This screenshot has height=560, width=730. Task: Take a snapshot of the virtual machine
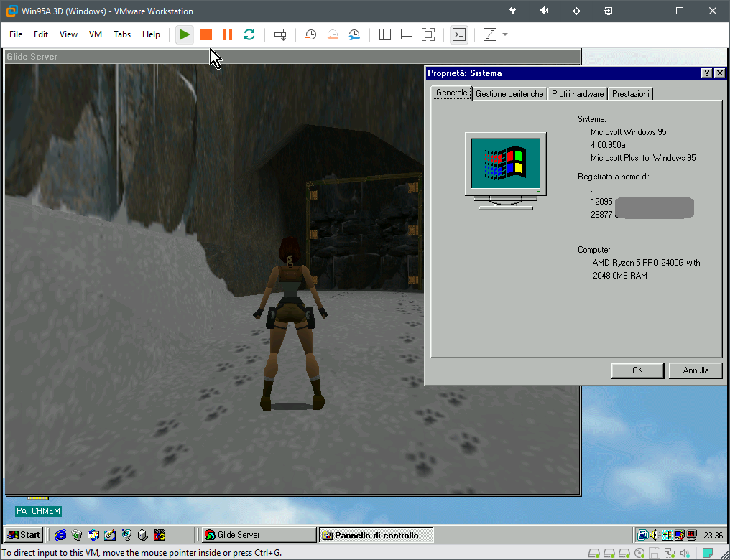point(310,34)
